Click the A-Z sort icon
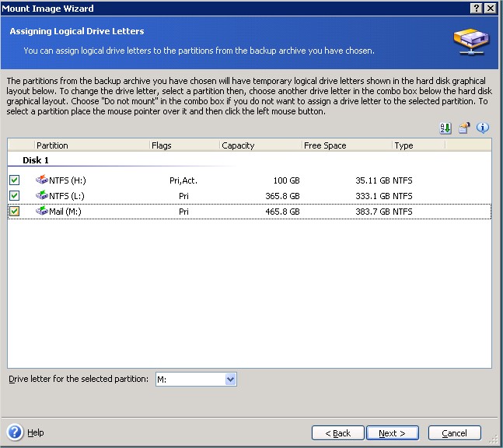Image resolution: width=503 pixels, height=448 pixels. tap(445, 128)
